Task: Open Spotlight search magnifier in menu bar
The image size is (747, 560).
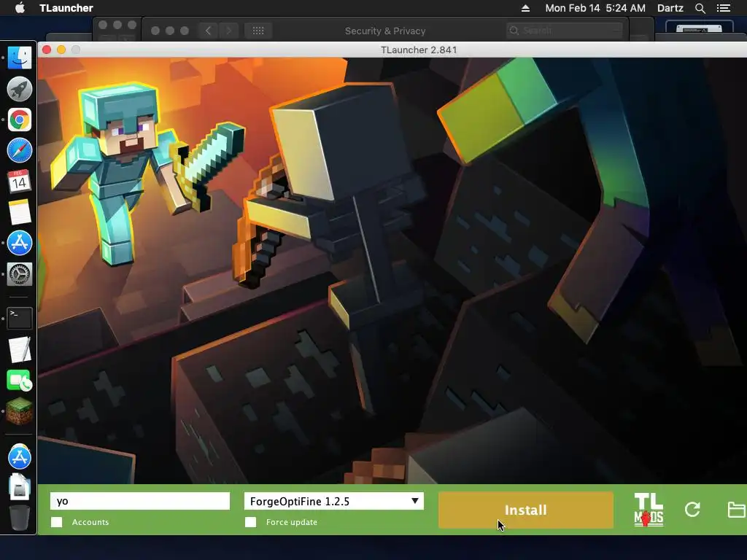Action: (x=700, y=8)
